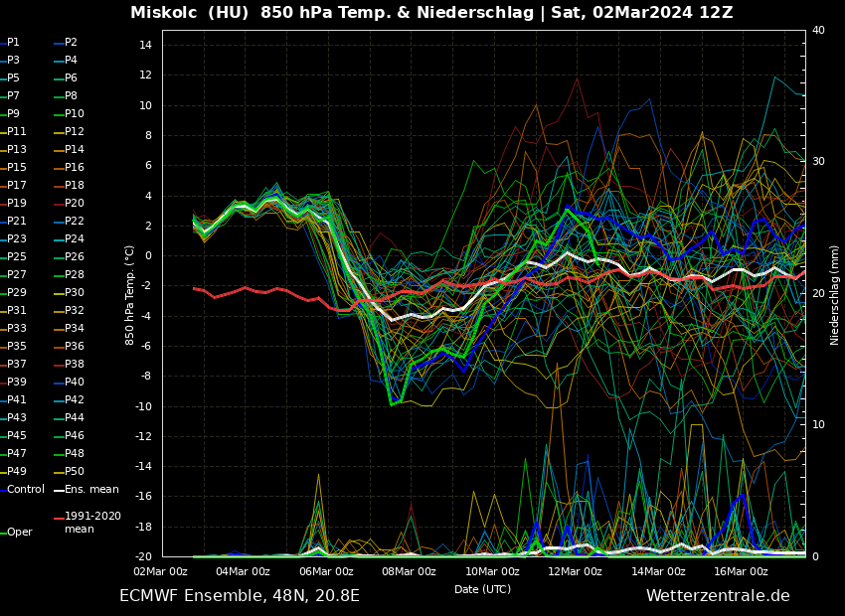Click the 02Mar 00z date tick
This screenshot has width=845, height=616.
(x=160, y=571)
